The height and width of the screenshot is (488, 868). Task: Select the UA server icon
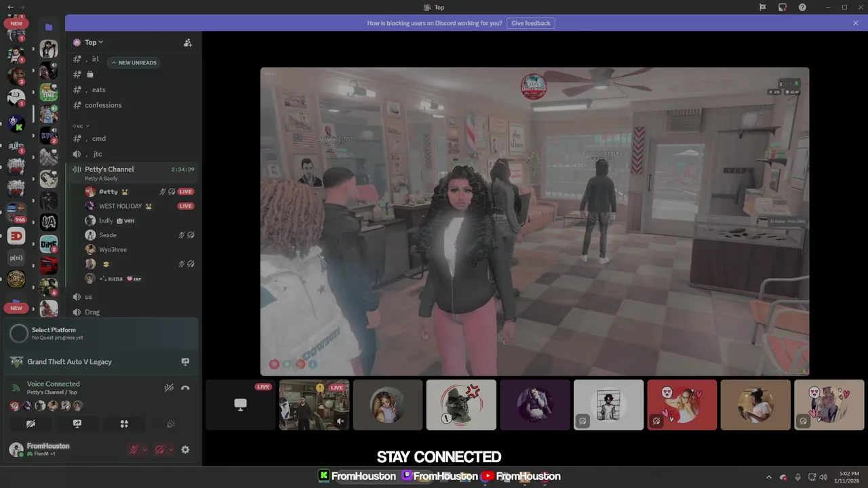click(x=48, y=222)
